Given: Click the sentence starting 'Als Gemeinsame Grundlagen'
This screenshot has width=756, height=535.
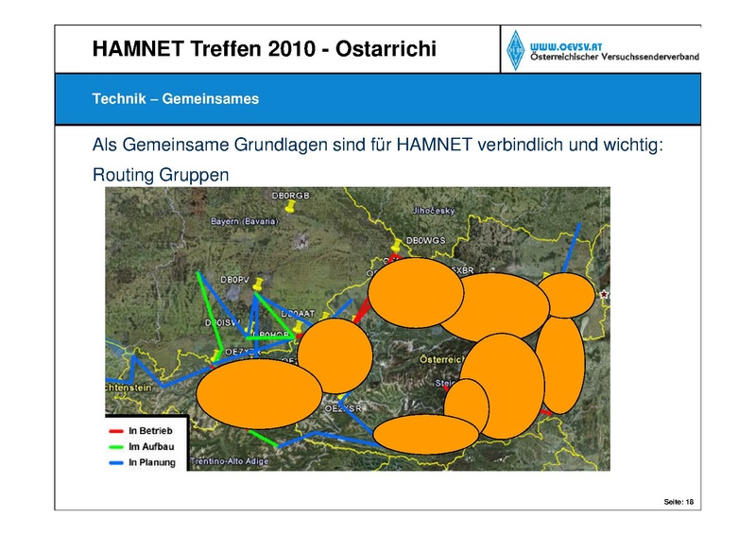Looking at the screenshot, I should tap(377, 145).
